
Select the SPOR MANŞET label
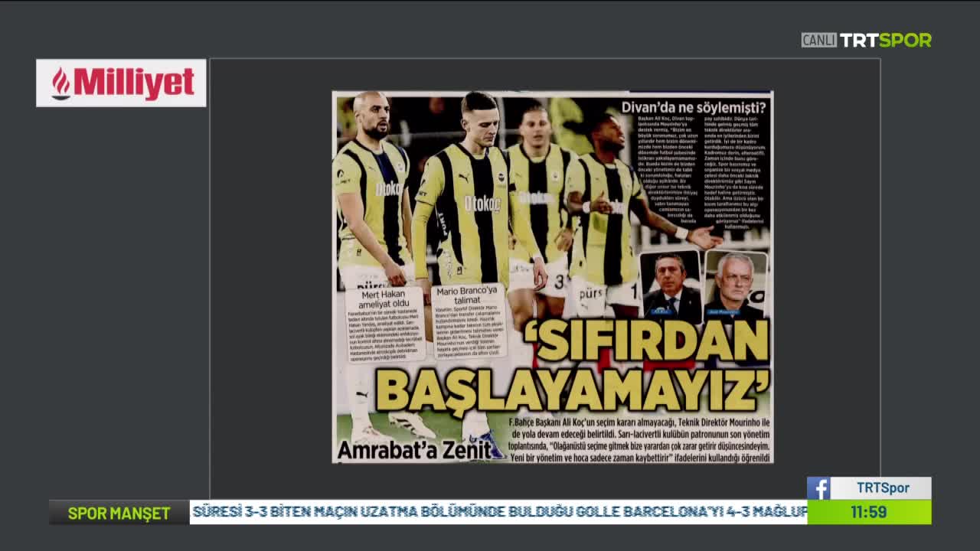(x=119, y=513)
